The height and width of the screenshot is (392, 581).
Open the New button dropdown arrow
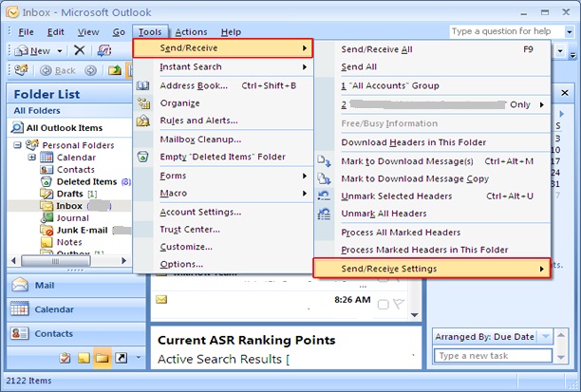(x=59, y=50)
